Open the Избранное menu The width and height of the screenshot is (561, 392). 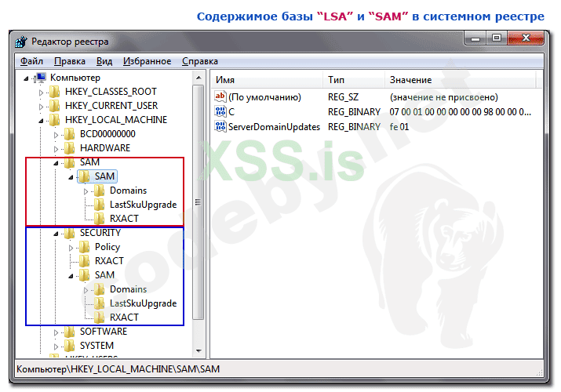pyautogui.click(x=147, y=61)
